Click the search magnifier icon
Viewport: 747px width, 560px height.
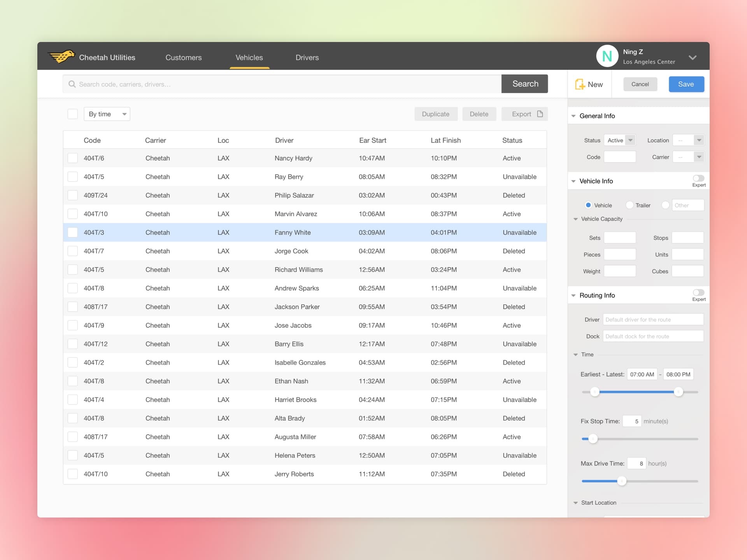point(72,84)
